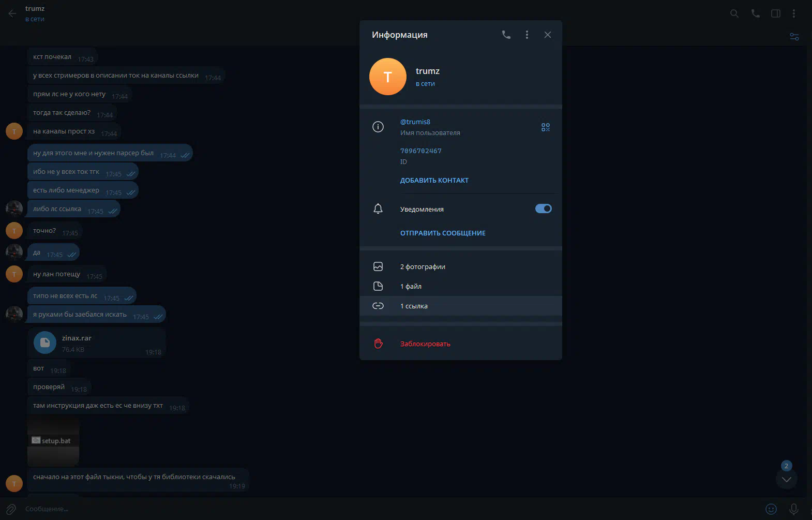Click the search icon in chat header
This screenshot has width=812, height=520.
734,13
